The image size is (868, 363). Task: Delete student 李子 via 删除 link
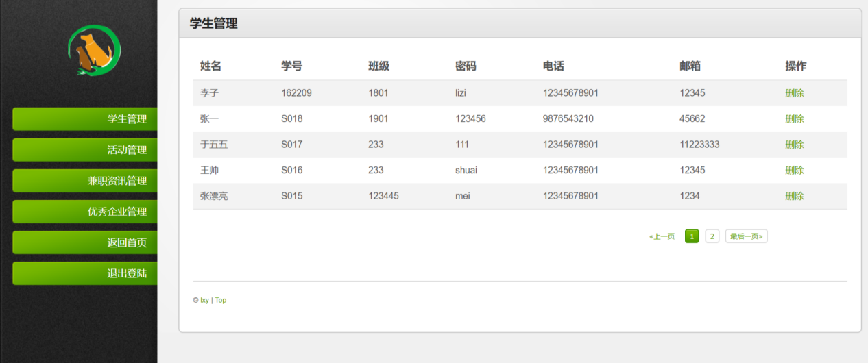(795, 93)
